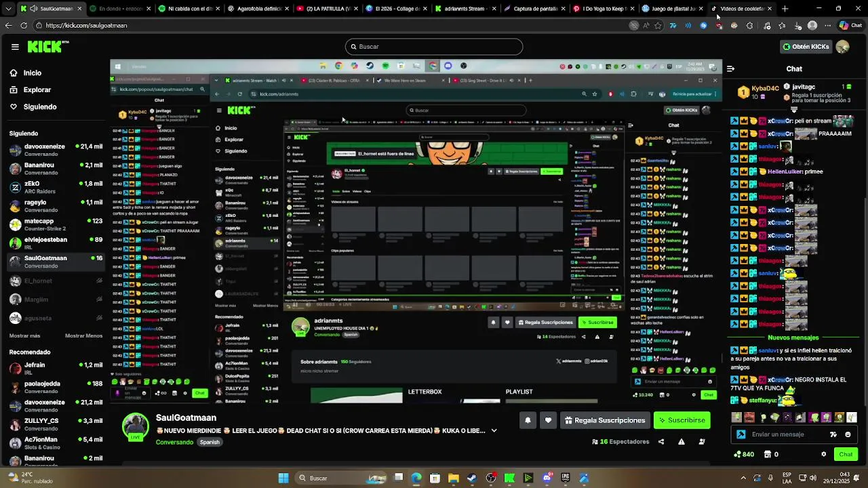Screen dimensions: 868x488
Task: Open chat identity badge icon
Action: pos(741,434)
